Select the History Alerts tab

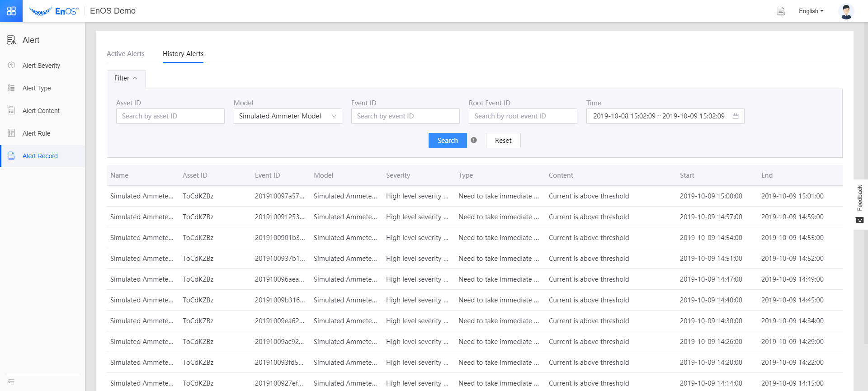[183, 54]
